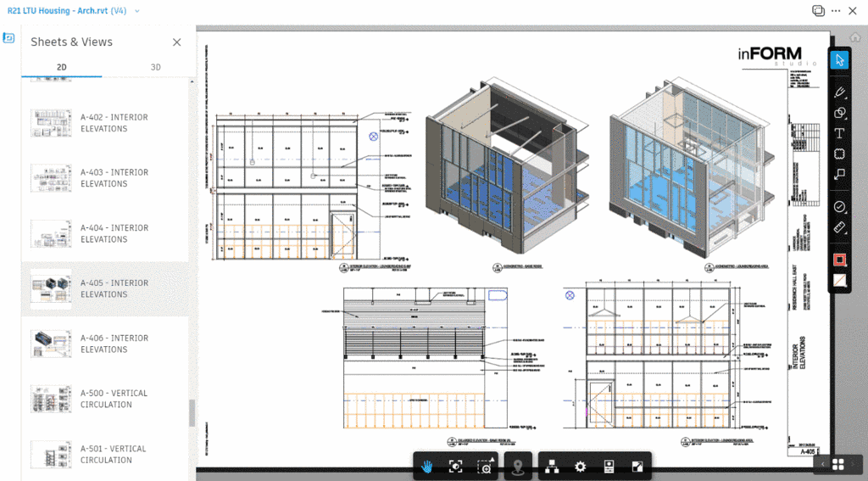Activate the Zoom Window tool
This screenshot has width=868, height=481.
point(484,467)
